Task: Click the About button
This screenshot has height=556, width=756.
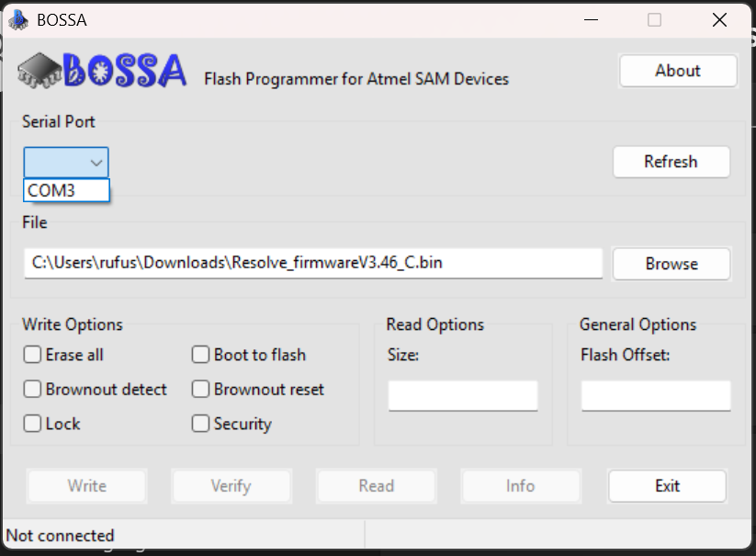Action: (678, 70)
